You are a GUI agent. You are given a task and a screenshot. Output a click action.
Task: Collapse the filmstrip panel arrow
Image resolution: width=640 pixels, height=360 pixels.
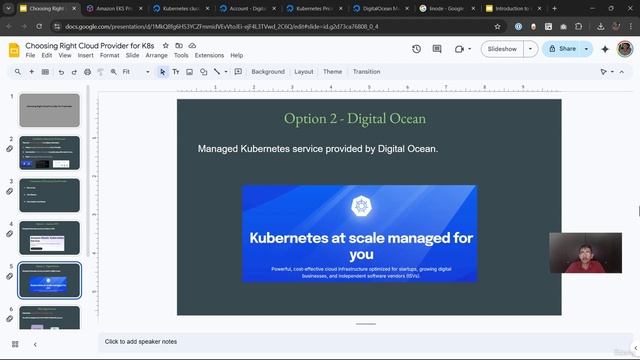(x=35, y=344)
